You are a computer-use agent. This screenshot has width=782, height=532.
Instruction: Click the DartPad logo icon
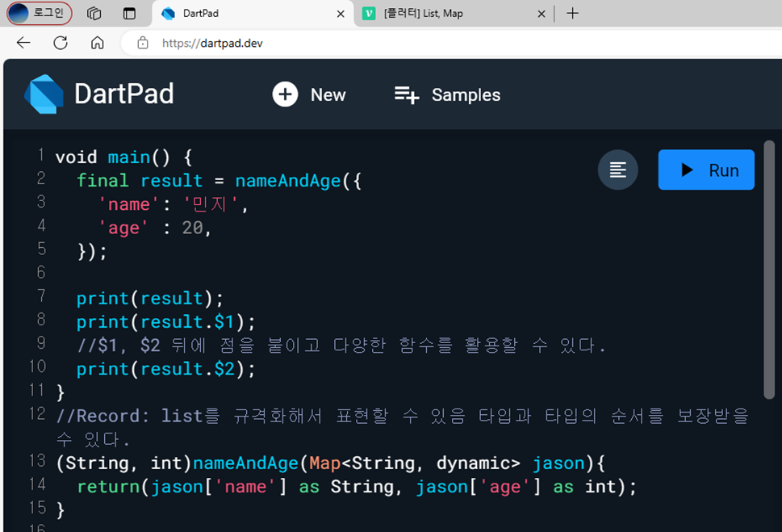point(44,94)
